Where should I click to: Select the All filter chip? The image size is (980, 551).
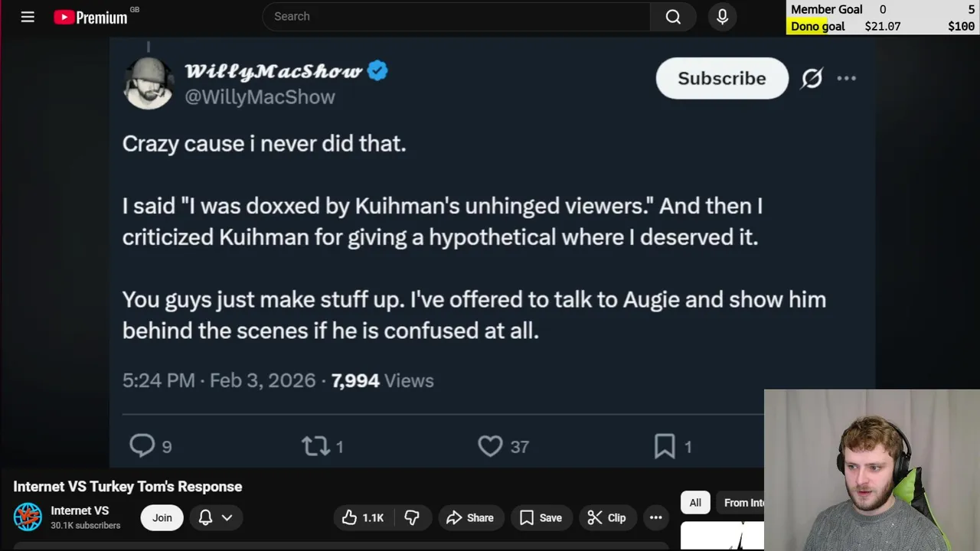pos(695,503)
